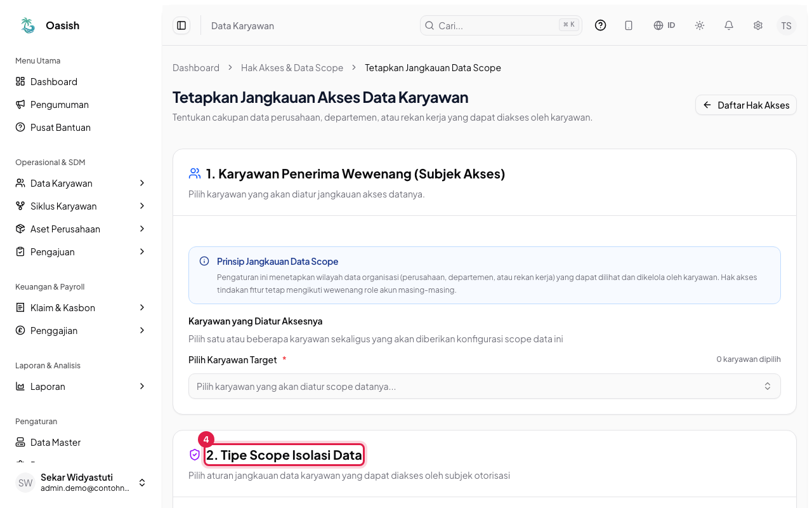
Task: Open Dashboard from the sidebar
Action: point(81,81)
